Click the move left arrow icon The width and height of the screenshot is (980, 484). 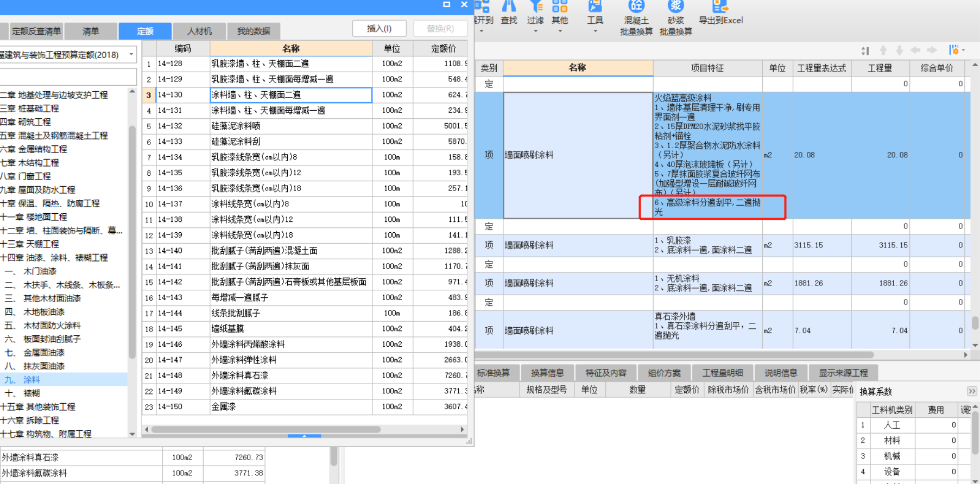click(915, 50)
